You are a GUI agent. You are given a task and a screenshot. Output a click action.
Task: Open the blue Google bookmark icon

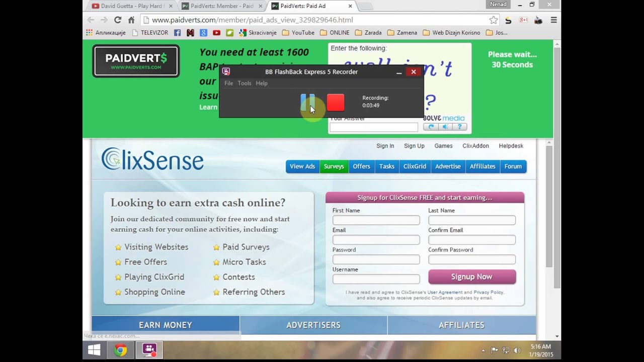click(203, 33)
